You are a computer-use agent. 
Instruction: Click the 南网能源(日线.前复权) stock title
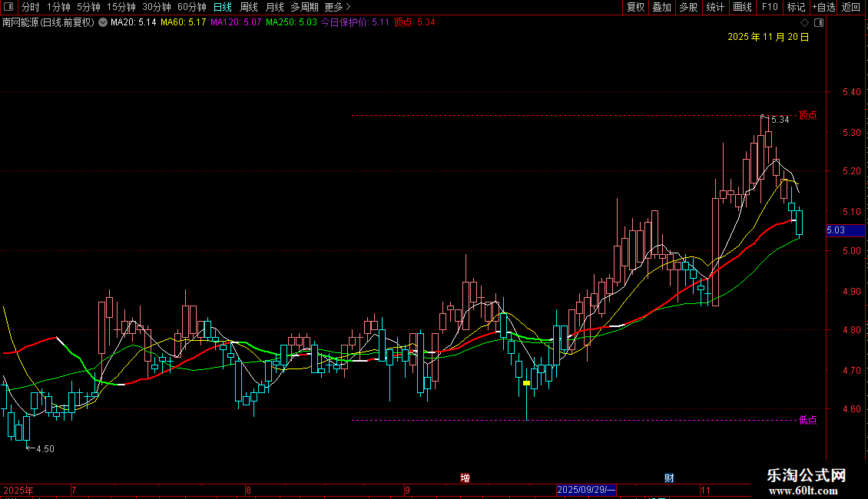(48, 23)
